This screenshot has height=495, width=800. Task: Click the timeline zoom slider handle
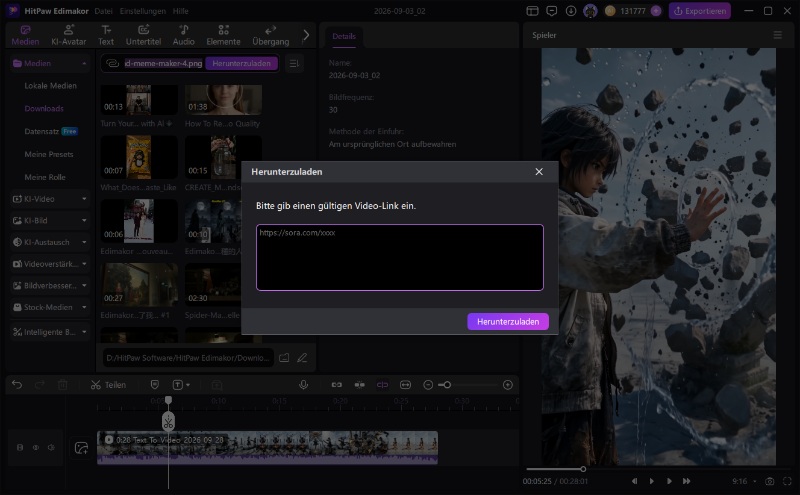[x=447, y=385]
